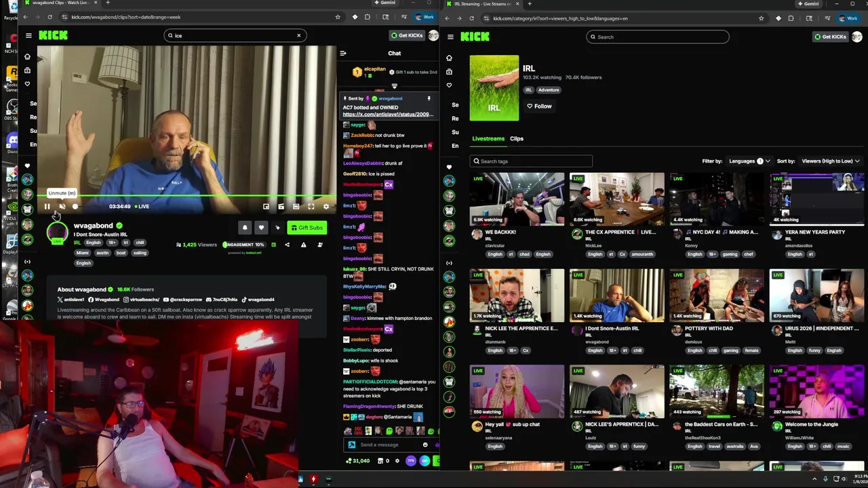Open the pinned x.com link in chat
The image size is (868, 488).
tap(387, 115)
